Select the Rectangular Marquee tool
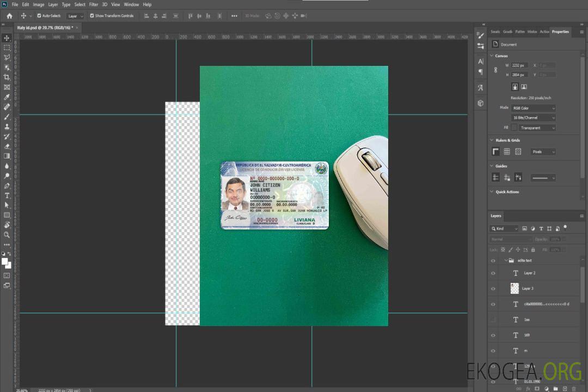 7,48
